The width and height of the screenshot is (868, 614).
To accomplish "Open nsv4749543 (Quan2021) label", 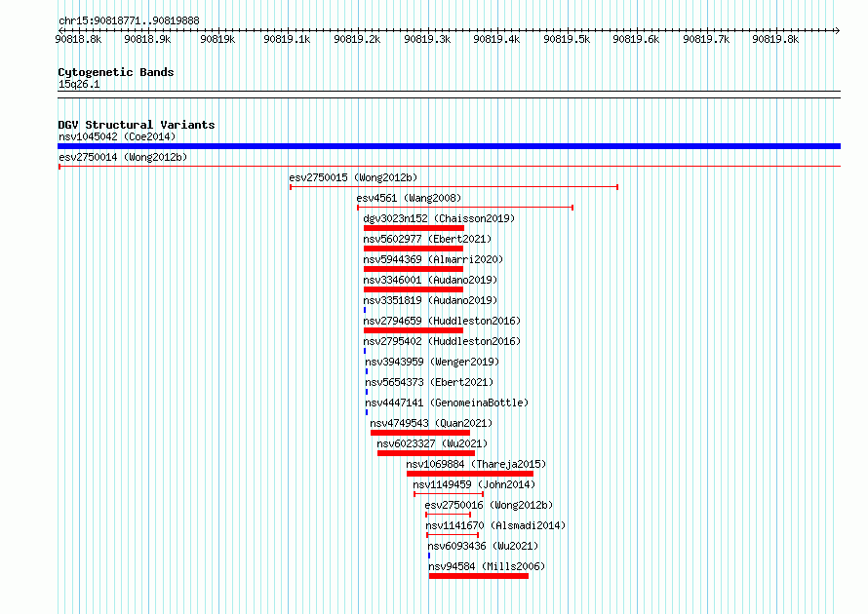I will [x=431, y=423].
